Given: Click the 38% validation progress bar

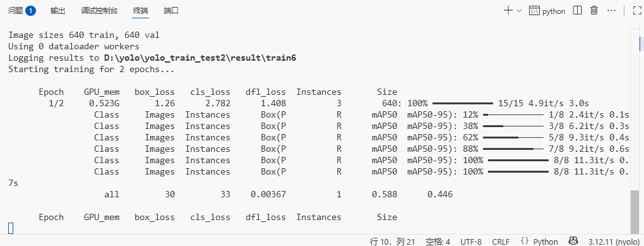Looking at the screenshot, I should pos(513,126).
